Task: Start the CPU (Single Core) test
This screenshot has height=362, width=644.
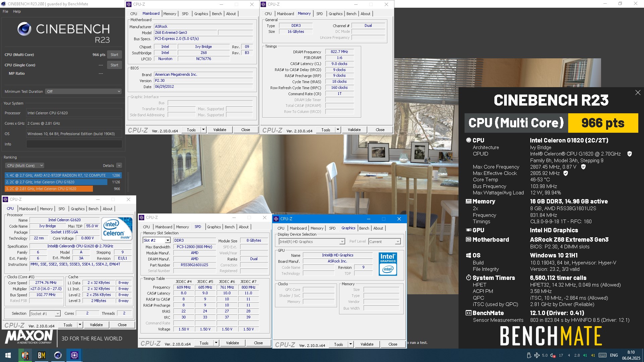Action: pyautogui.click(x=114, y=65)
